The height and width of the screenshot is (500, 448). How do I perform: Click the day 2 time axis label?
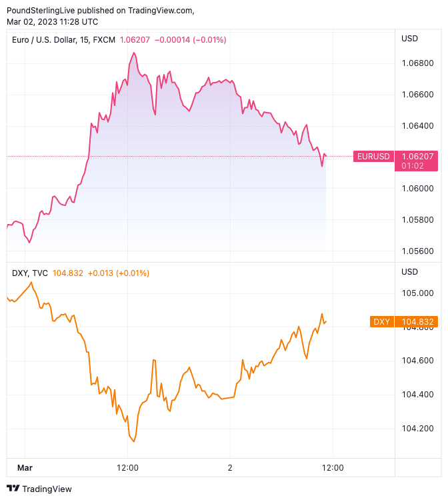click(230, 468)
